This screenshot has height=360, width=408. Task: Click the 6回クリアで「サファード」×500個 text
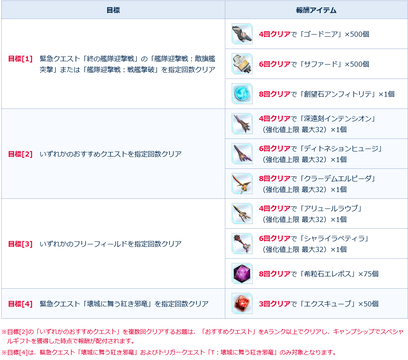(314, 64)
